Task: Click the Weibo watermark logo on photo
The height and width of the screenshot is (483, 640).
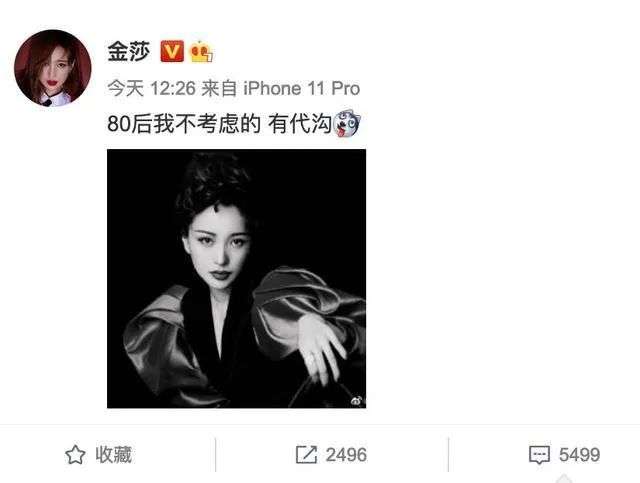Action: click(x=357, y=401)
